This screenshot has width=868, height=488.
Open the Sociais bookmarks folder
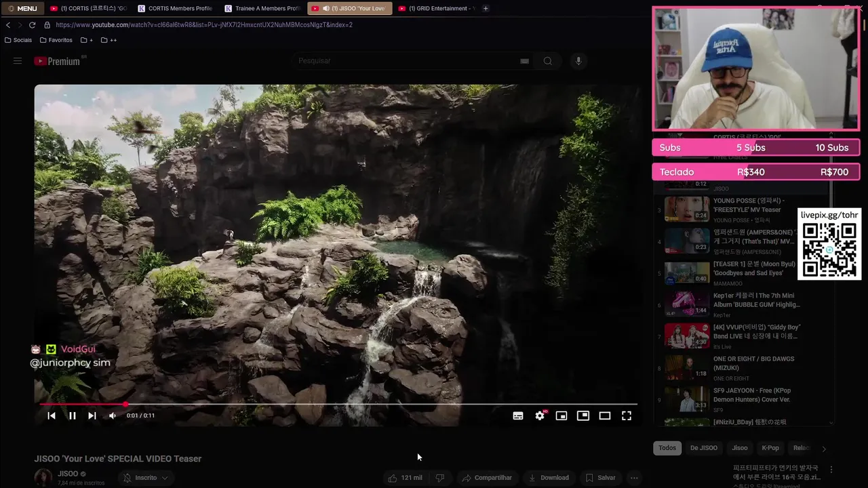[18, 40]
